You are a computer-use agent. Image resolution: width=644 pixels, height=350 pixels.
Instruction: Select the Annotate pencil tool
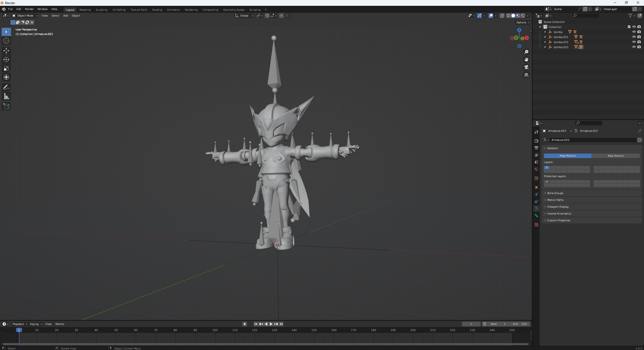[x=6, y=87]
